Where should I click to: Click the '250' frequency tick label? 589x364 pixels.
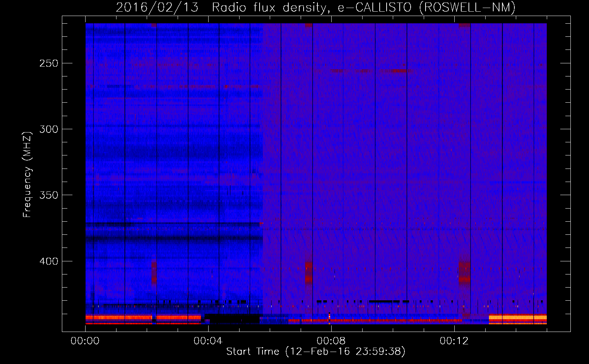coord(49,63)
